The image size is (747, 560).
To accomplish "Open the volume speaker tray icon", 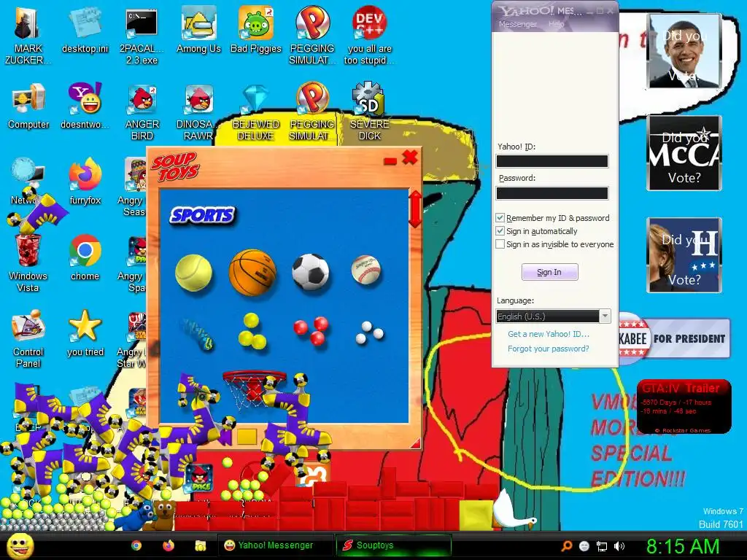I will (x=619, y=546).
